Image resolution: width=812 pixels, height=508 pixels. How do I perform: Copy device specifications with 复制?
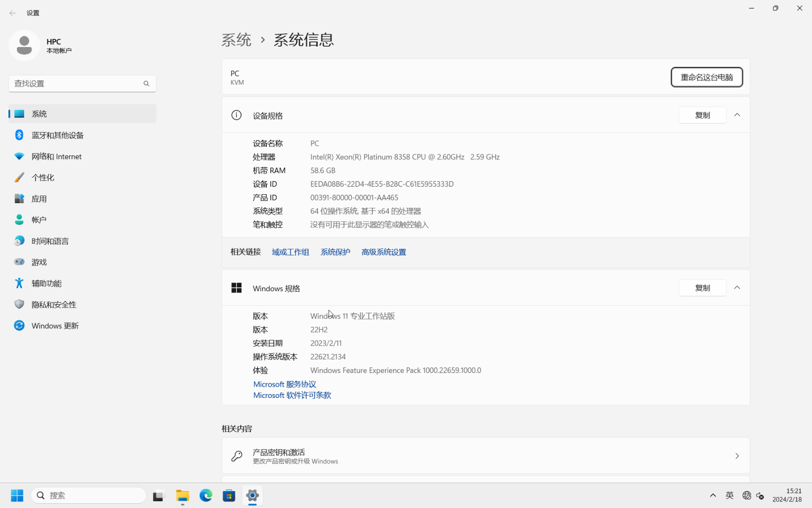pos(703,115)
